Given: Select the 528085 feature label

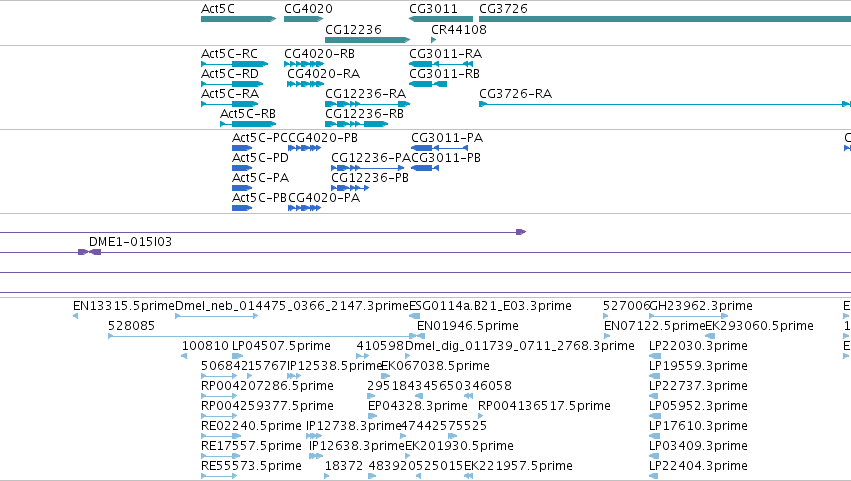Looking at the screenshot, I should pyautogui.click(x=131, y=326).
